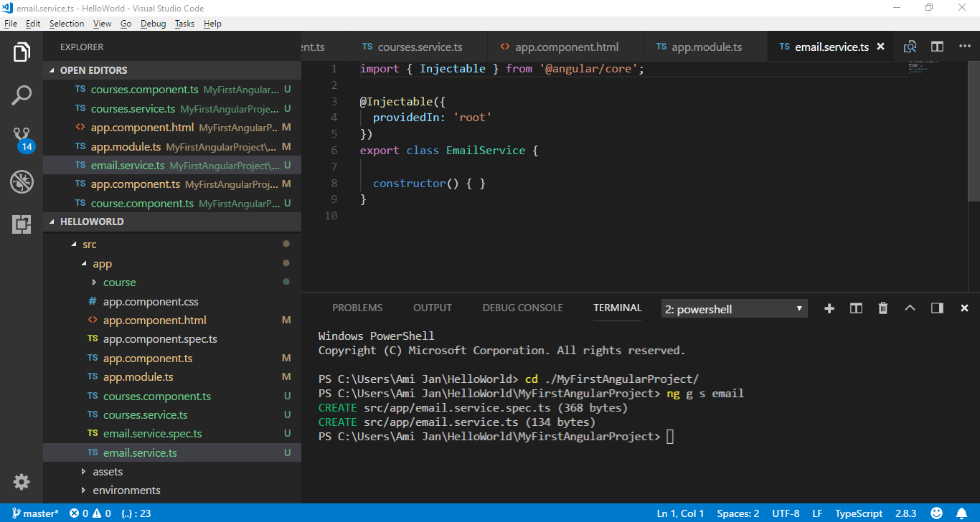Open the Tasks menu
This screenshot has width=980, height=522.
click(x=184, y=24)
